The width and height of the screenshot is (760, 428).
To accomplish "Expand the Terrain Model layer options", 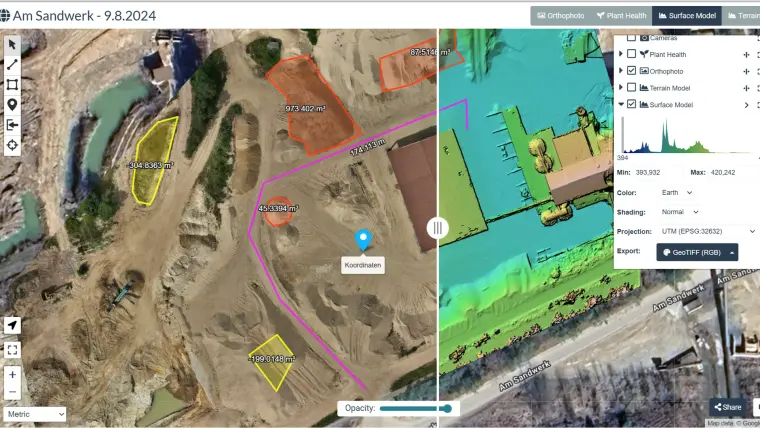I will [621, 87].
